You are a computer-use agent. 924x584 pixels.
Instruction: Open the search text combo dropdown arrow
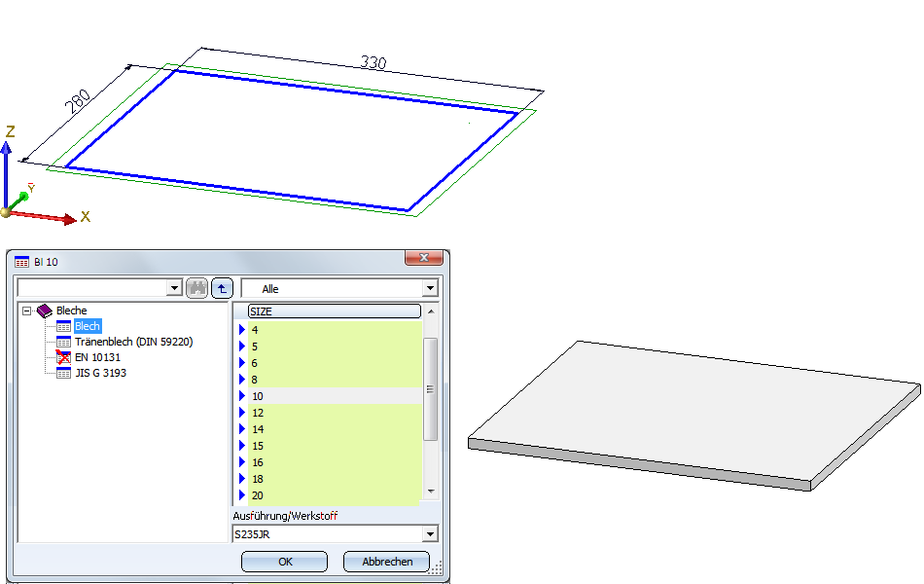(x=174, y=288)
